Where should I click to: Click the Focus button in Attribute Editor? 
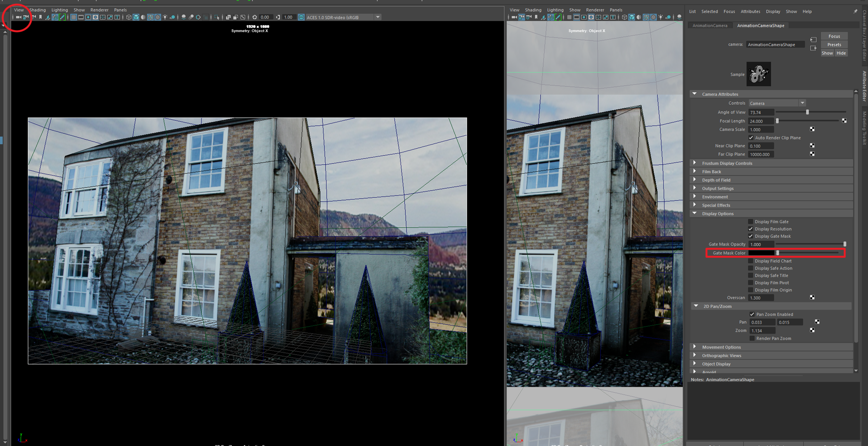coord(834,36)
